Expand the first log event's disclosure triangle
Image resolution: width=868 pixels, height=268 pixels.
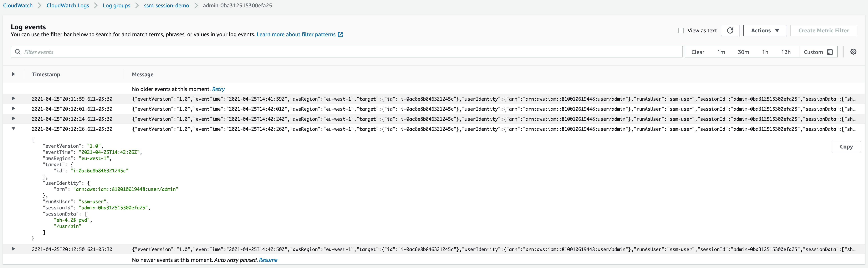[13, 99]
